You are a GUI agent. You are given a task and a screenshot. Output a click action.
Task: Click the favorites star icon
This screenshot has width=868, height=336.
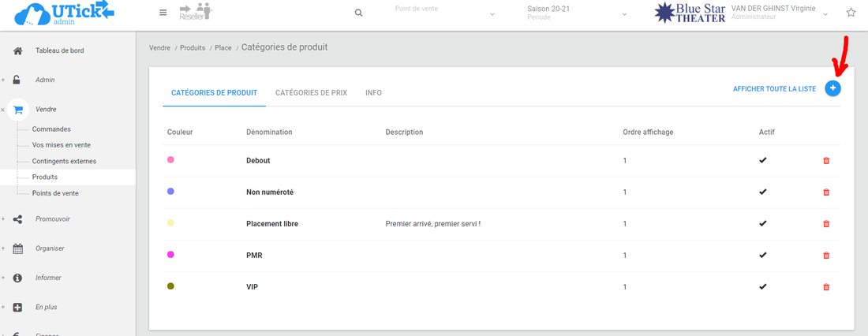(x=851, y=13)
